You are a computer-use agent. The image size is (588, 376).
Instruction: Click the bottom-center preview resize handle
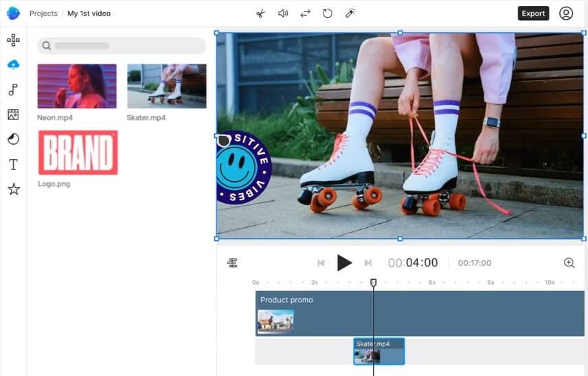point(400,239)
